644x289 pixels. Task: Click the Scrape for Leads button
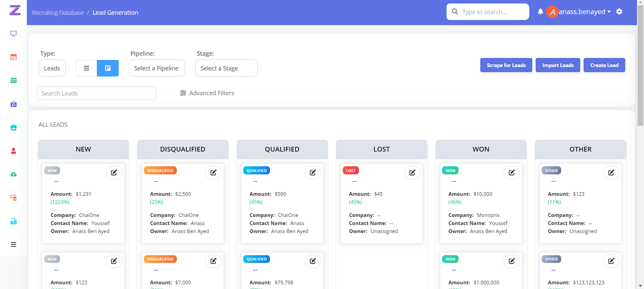pyautogui.click(x=506, y=65)
